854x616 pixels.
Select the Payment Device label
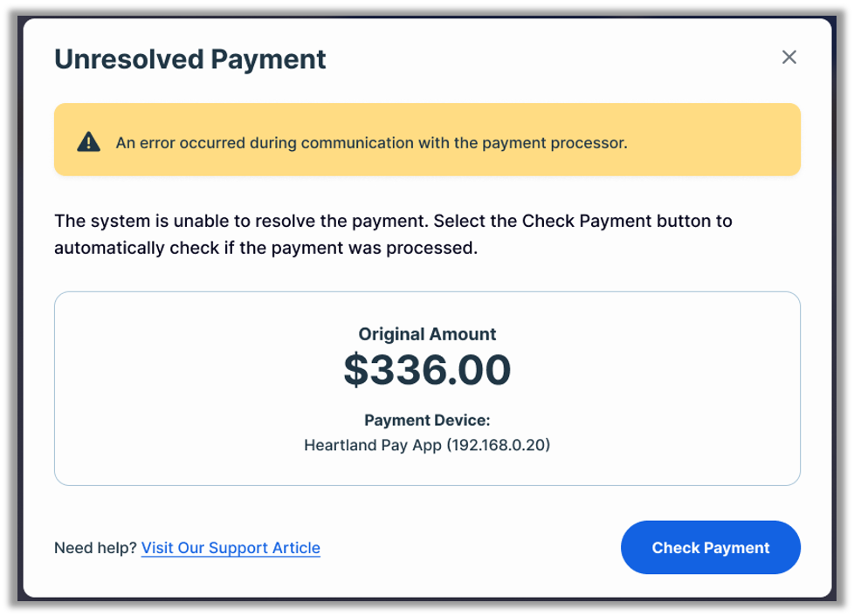pos(427,419)
